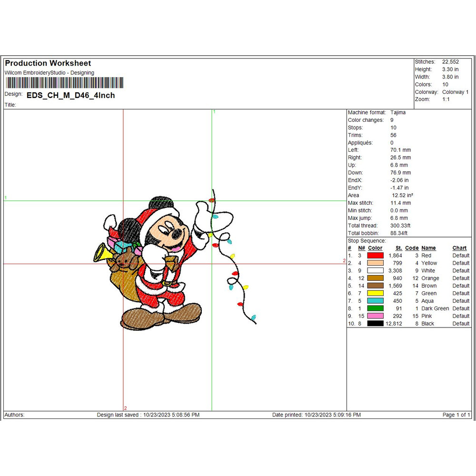Select the Pink thread color swatch
Image resolution: width=476 pixels, height=476 pixels.
375,316
